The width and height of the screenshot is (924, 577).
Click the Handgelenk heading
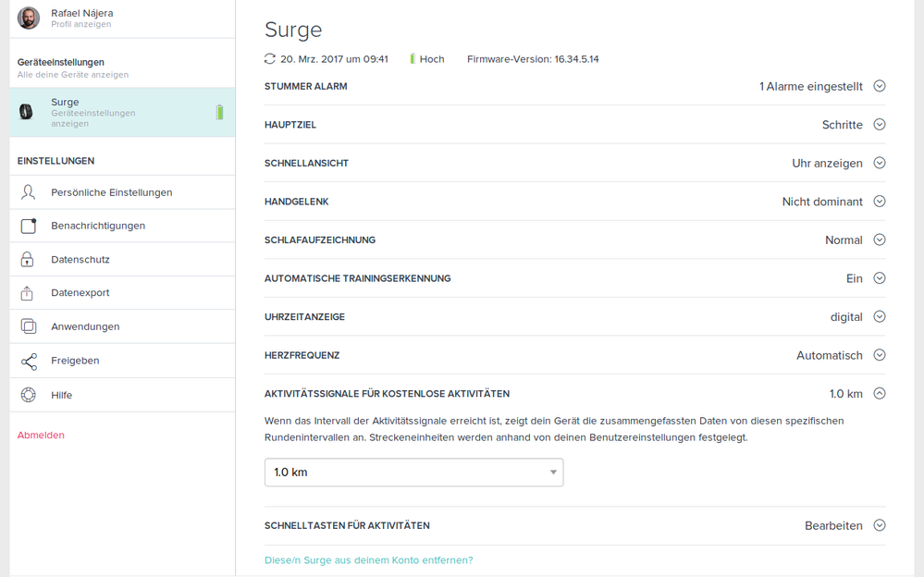click(296, 202)
